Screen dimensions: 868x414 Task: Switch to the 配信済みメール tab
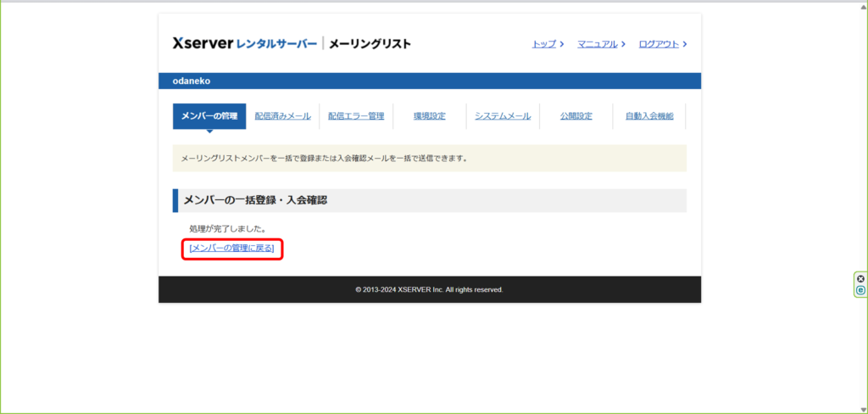(x=282, y=116)
